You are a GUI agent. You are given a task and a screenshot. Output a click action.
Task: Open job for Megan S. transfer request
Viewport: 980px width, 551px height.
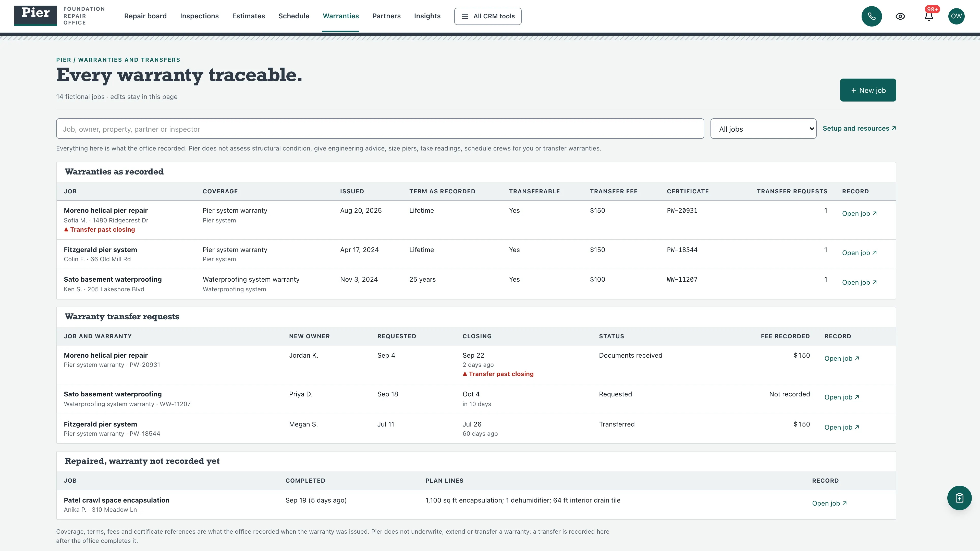841,428
